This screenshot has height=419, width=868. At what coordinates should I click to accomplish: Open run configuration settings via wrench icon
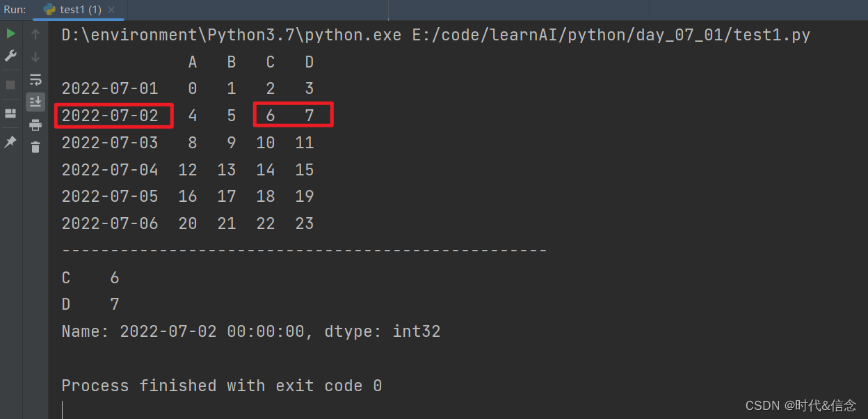tap(10, 56)
